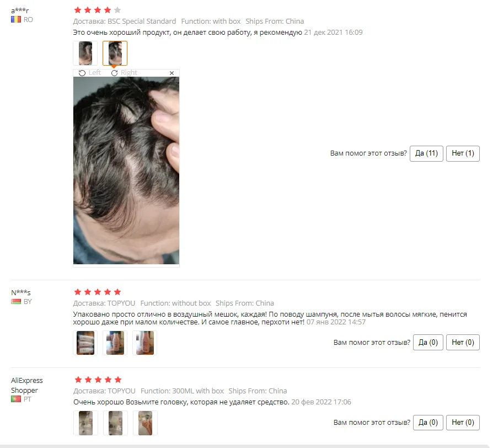Screen dimensions: 493x448
Task: Vote Да (11) on a***r's review
Action: coord(426,153)
